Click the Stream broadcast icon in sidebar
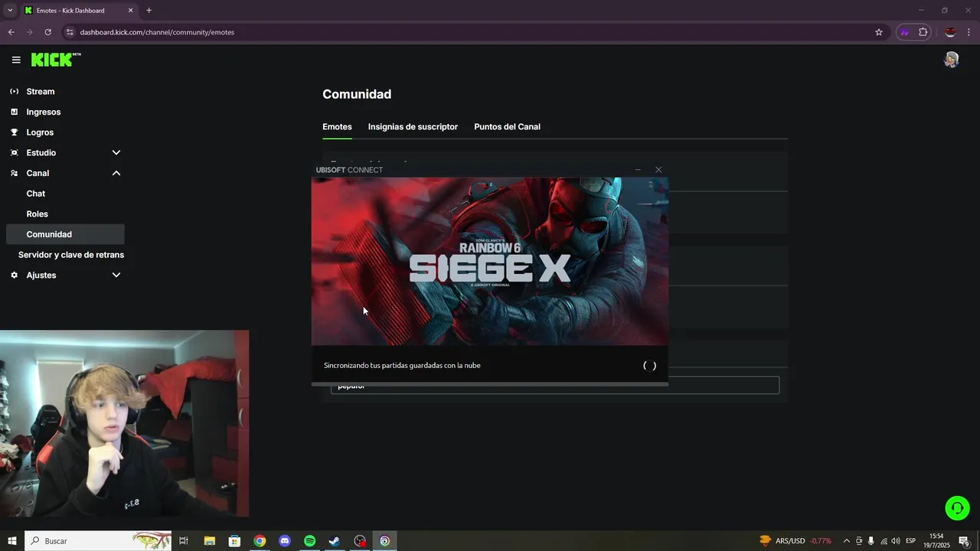Screen dimensions: 980x551 pos(14,91)
